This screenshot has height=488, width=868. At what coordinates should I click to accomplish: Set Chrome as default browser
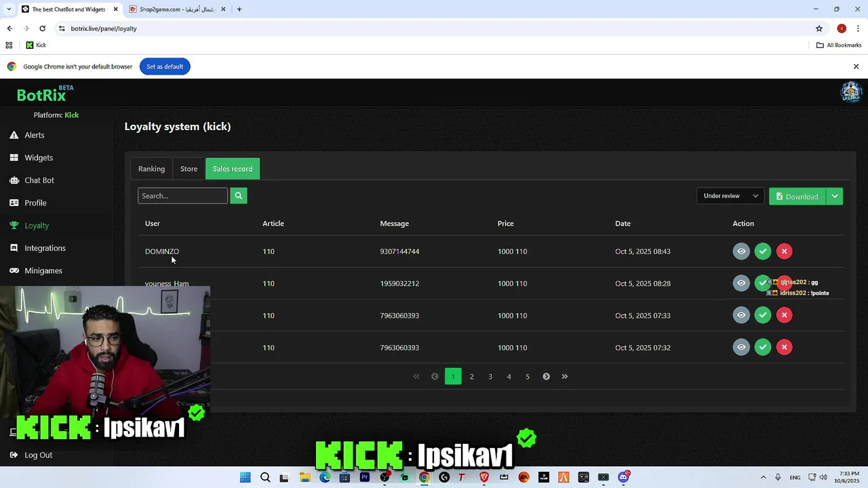pos(165,66)
